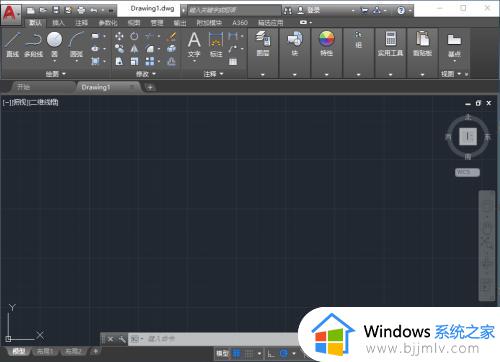This screenshot has height=362, width=500.
Task: Click the Help question mark icon
Action: click(x=401, y=11)
